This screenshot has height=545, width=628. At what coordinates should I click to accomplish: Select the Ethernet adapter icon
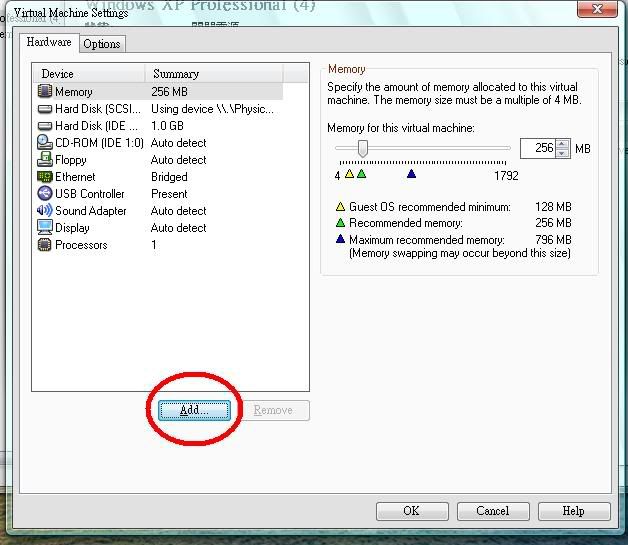tap(45, 177)
